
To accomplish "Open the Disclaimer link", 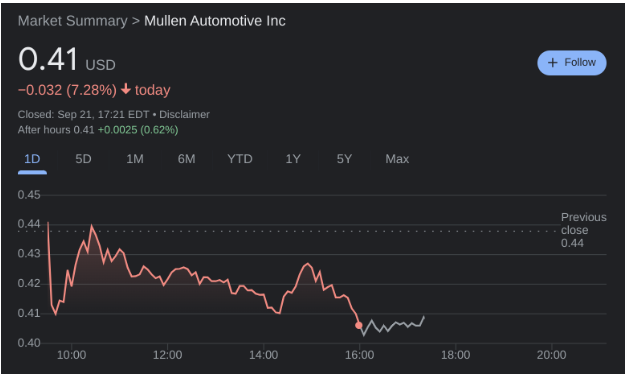I will click(184, 114).
